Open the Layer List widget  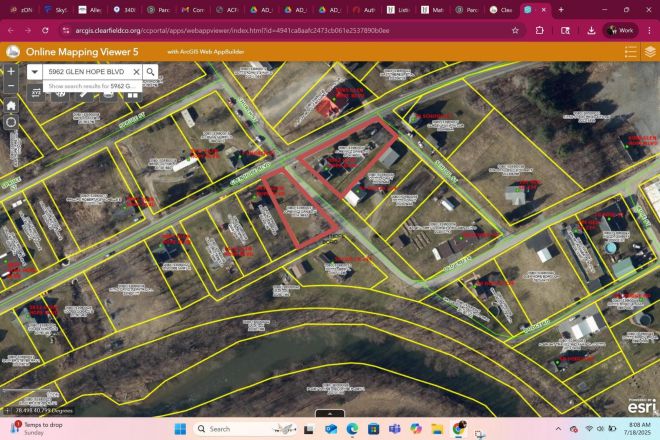650,52
